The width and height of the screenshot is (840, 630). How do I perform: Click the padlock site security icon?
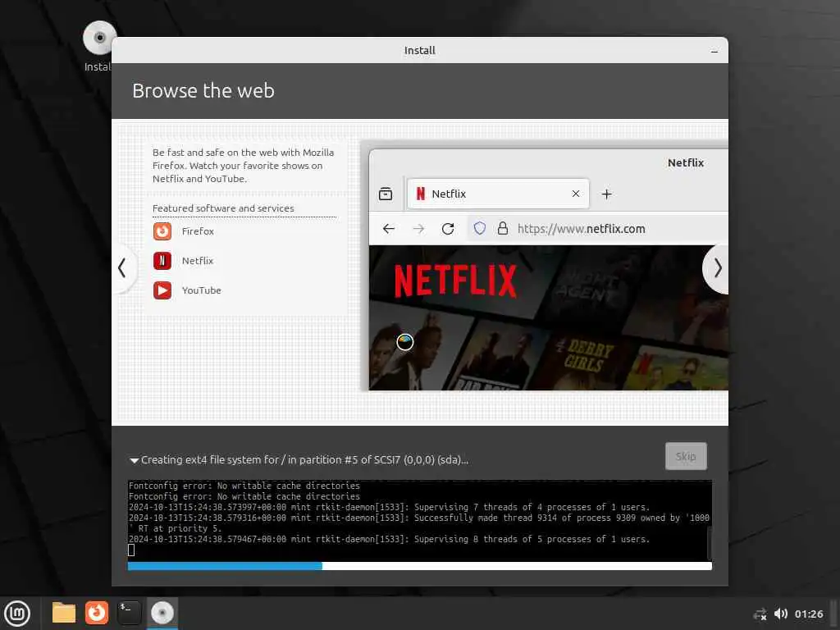click(x=503, y=229)
